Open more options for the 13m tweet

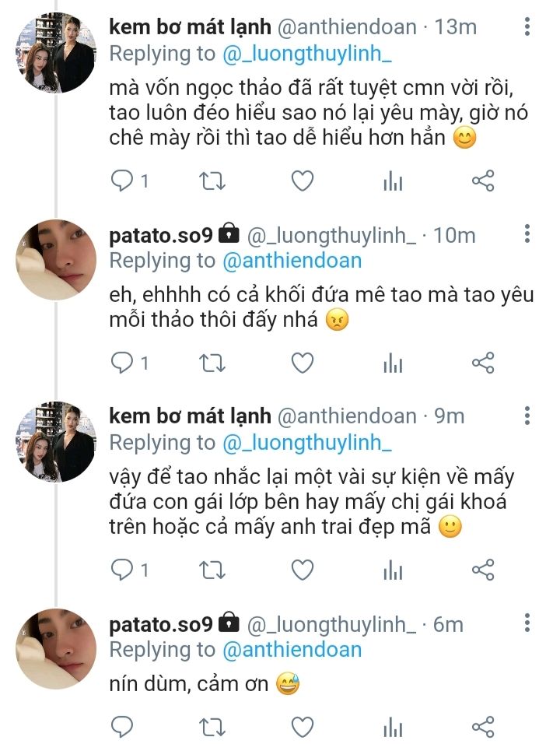coord(527,26)
